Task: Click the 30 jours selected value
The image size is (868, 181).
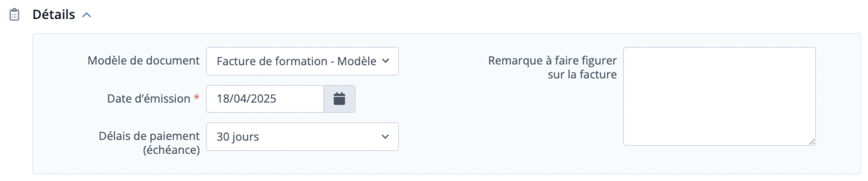Action: click(x=238, y=137)
